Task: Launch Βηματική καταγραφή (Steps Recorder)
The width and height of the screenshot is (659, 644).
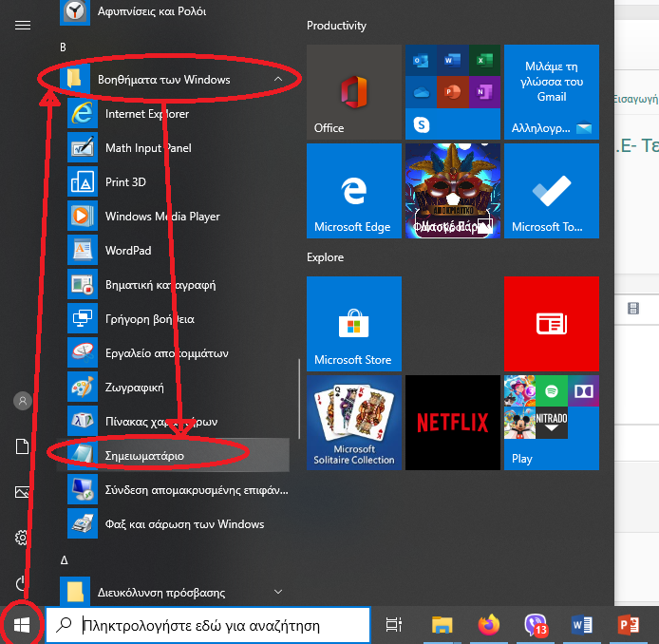Action: [173, 285]
